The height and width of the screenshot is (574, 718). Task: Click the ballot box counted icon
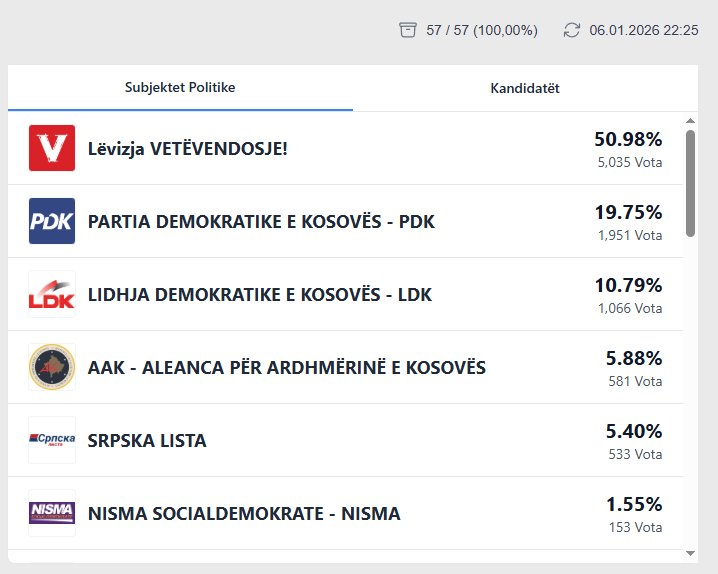407,30
